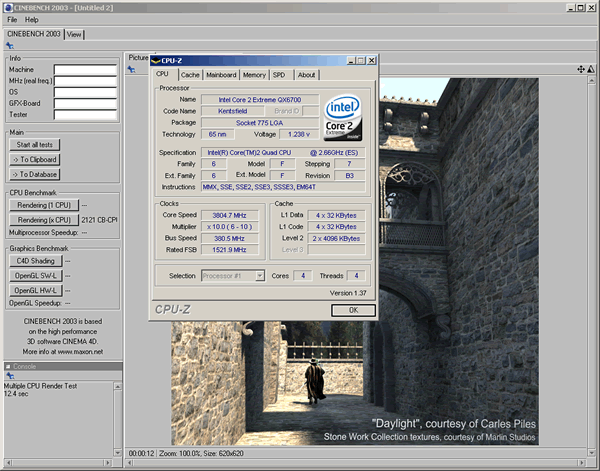The width and height of the screenshot is (600, 471).
Task: Click the pin icon in Console panel
Action: click(x=10, y=376)
